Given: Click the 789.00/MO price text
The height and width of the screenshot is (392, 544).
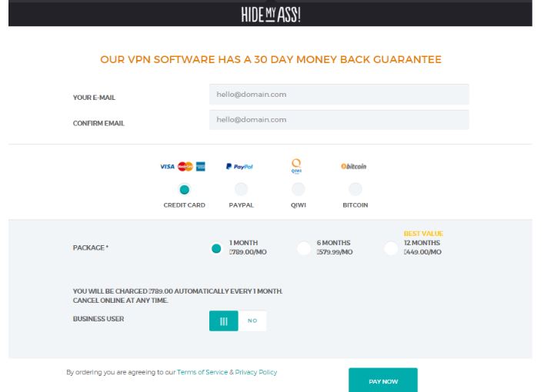Looking at the screenshot, I should pyautogui.click(x=248, y=252).
